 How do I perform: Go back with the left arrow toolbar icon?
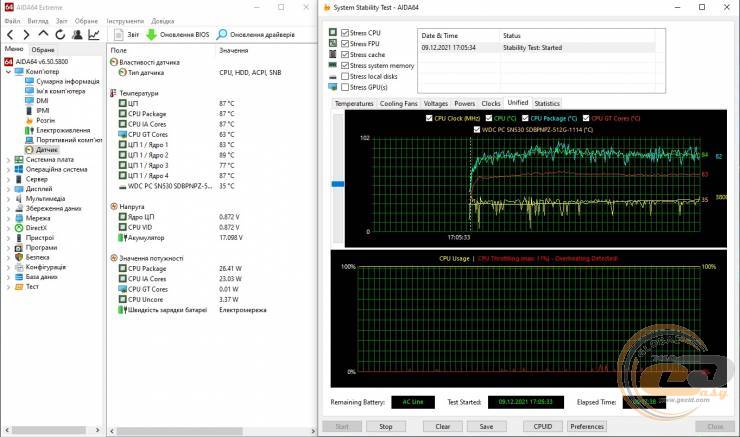(10, 34)
